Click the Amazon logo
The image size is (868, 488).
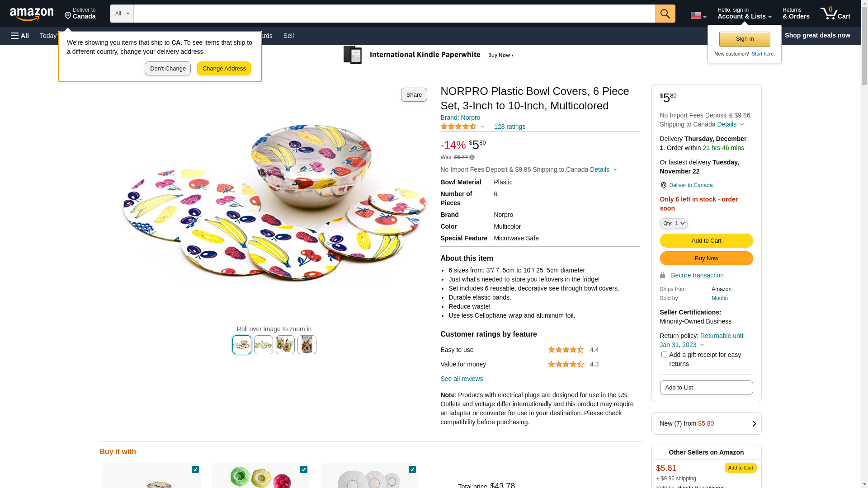pos(32,14)
